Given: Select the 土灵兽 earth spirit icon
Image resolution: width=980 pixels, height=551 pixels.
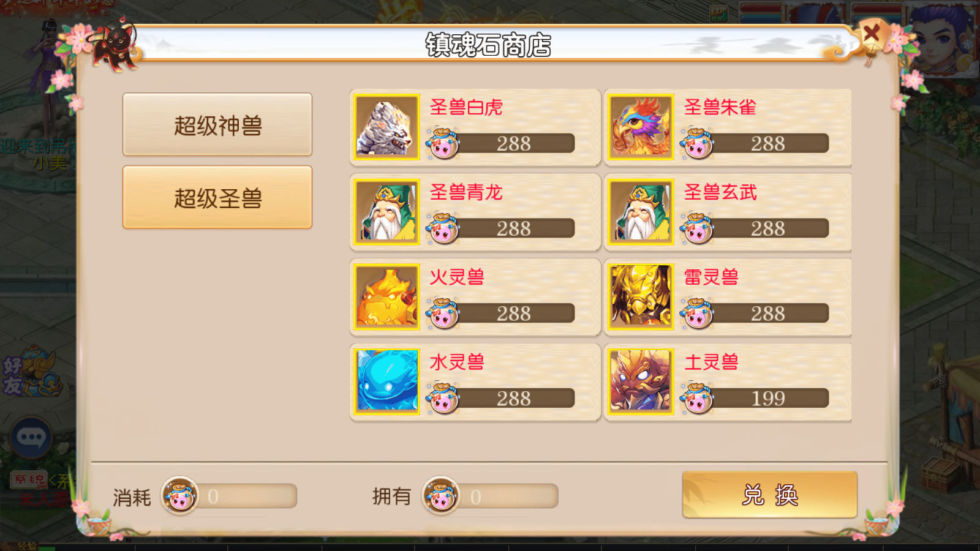Looking at the screenshot, I should coord(641,383).
